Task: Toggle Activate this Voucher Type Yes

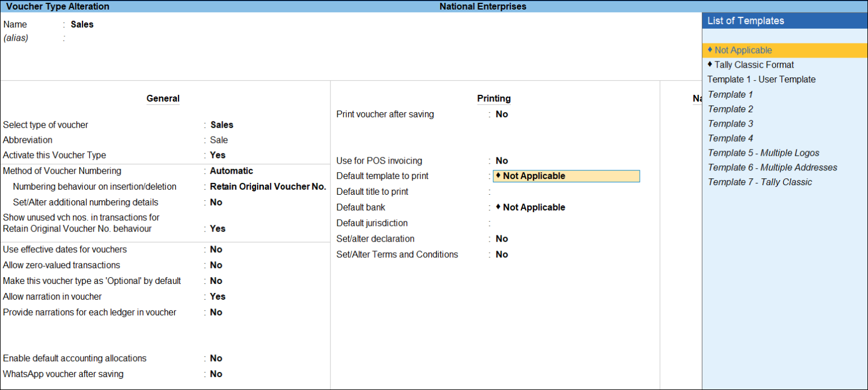Action: 218,155
